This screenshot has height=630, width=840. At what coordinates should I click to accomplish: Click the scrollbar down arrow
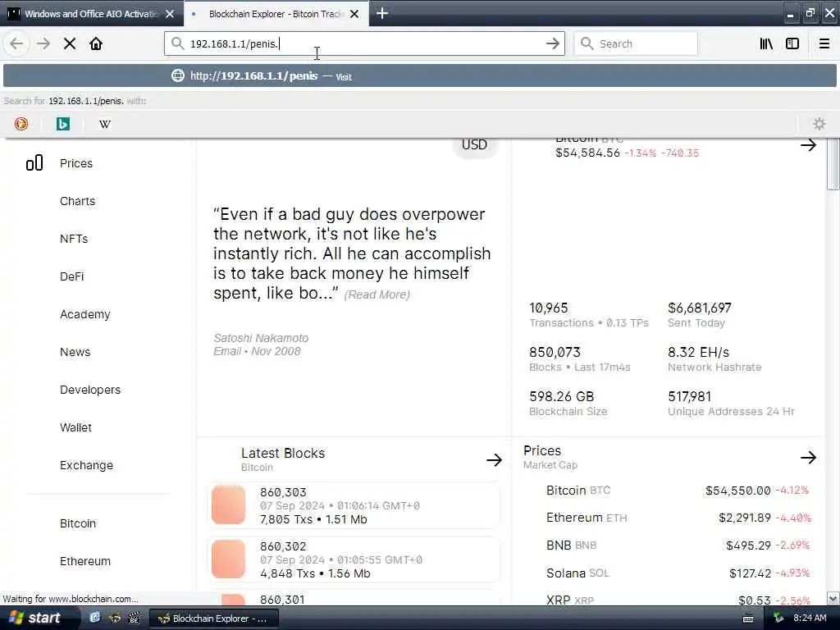[x=833, y=598]
